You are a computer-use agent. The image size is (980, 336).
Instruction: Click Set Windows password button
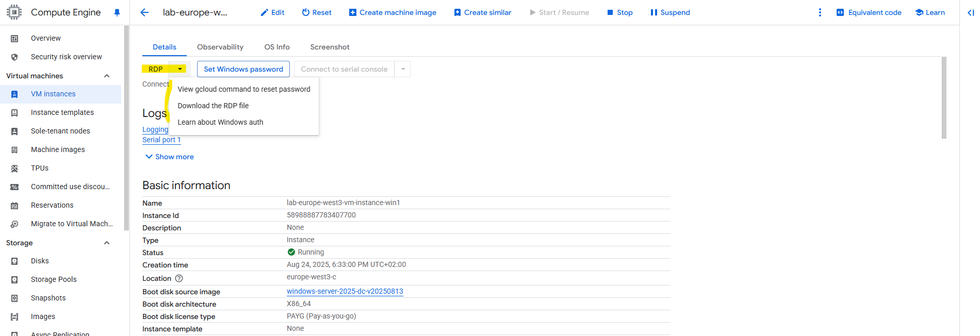[x=243, y=69]
